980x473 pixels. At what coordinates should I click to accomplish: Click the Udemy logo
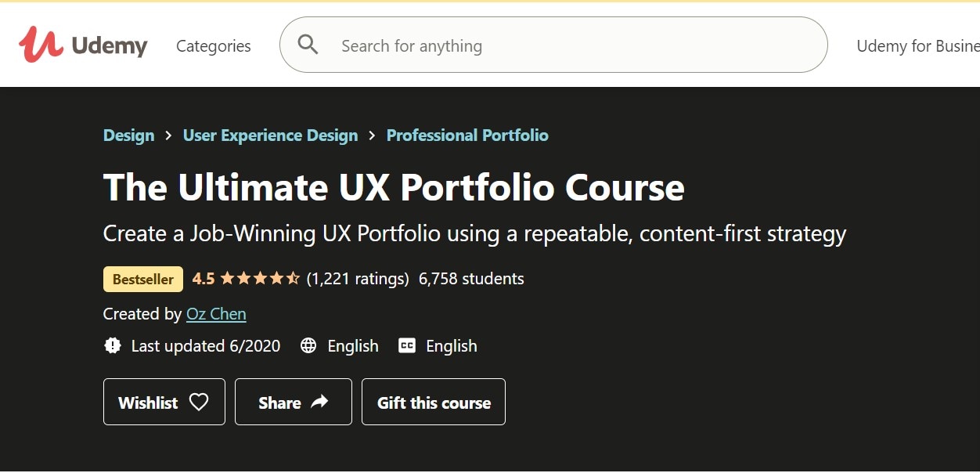[x=83, y=45]
